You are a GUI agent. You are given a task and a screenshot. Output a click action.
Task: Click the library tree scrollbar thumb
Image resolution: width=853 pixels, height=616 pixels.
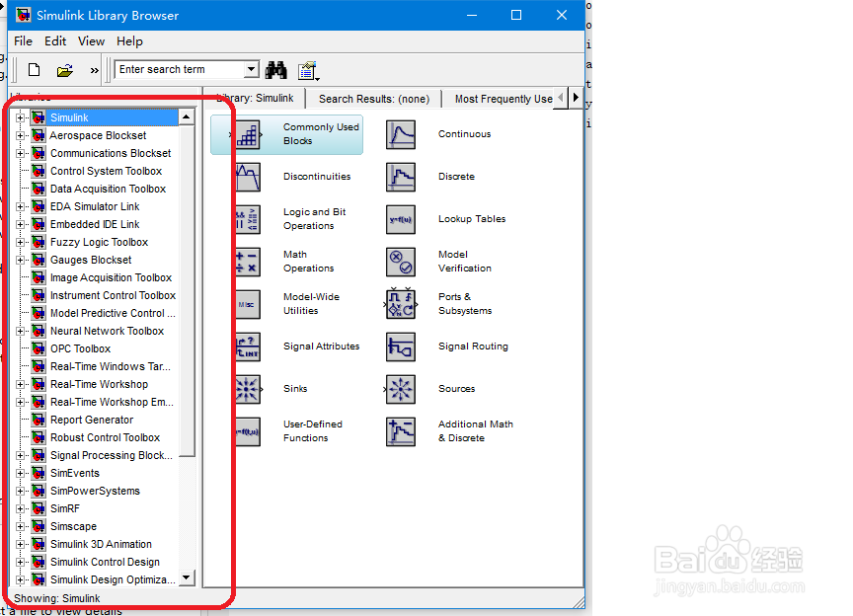(x=187, y=290)
